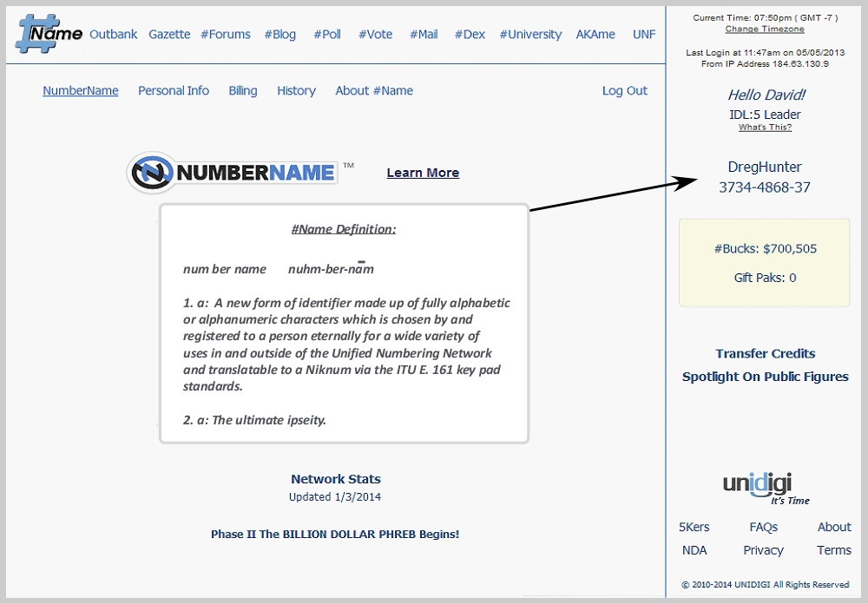Open Spotlight On Public Figures
This screenshot has height=604, width=868.
coord(765,377)
